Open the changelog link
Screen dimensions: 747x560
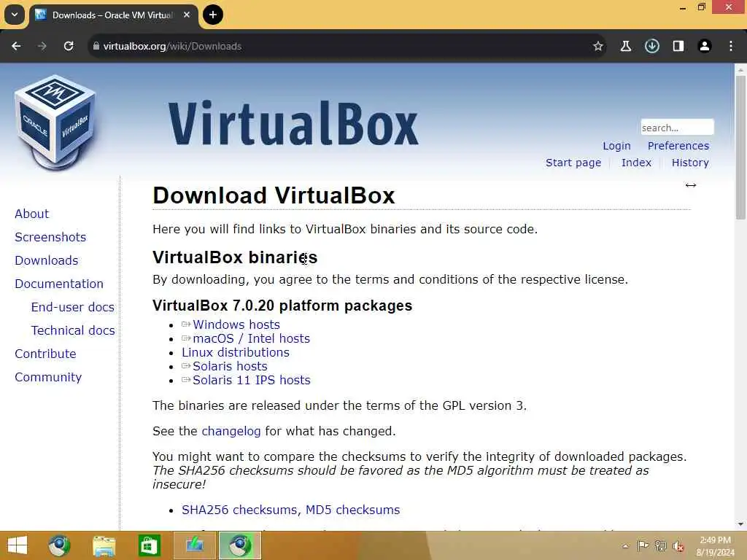pos(231,432)
